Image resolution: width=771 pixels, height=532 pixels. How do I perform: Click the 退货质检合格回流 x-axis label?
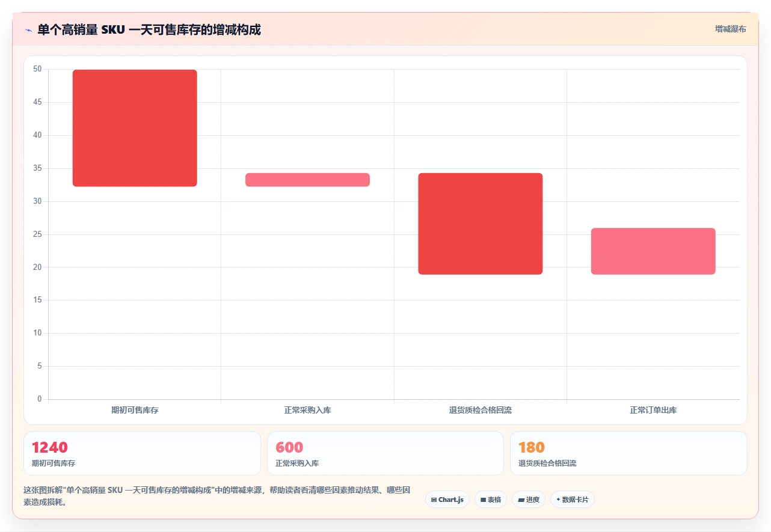point(481,410)
